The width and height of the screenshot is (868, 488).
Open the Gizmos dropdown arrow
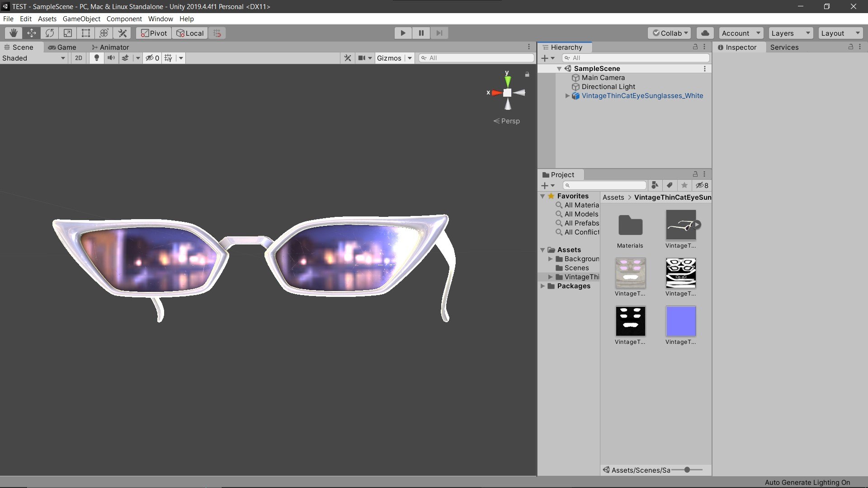click(x=410, y=58)
